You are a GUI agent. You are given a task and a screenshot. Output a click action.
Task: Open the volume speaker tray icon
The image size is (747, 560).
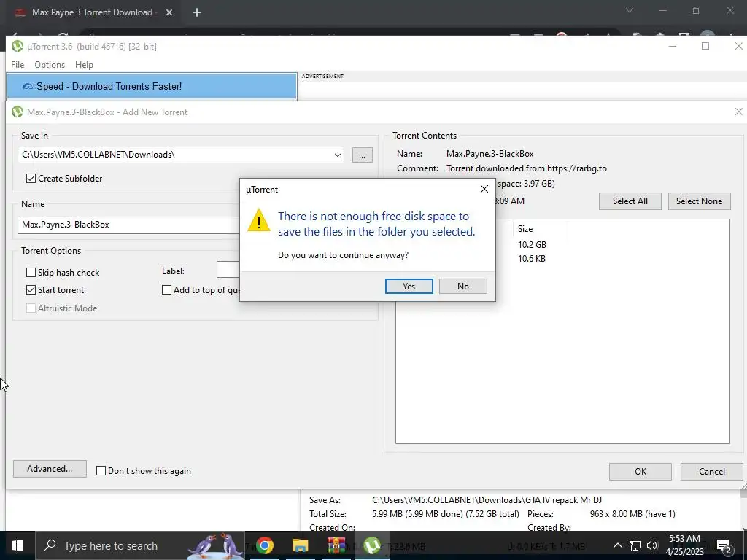click(x=652, y=545)
